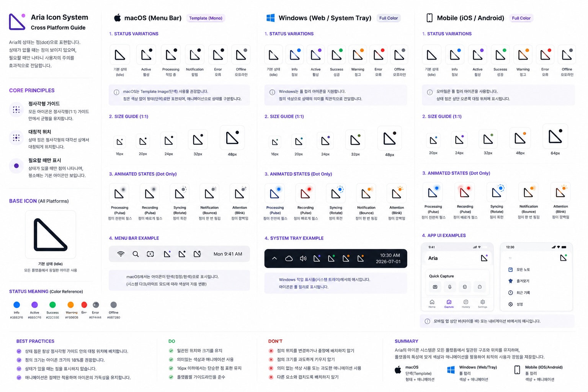
Task: Open the Capture tab in mobile app example
Action: (x=449, y=304)
